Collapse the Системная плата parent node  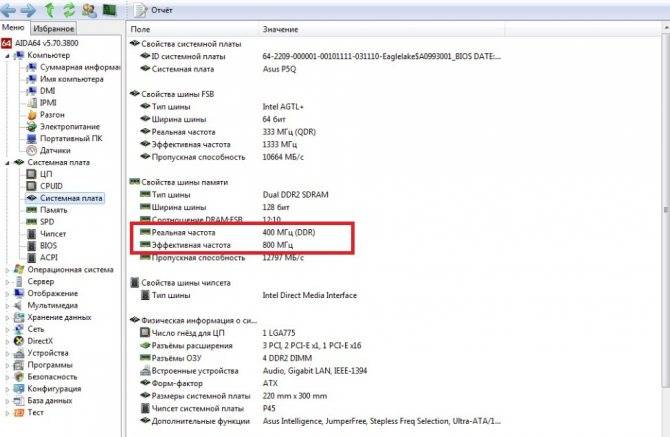(7, 163)
